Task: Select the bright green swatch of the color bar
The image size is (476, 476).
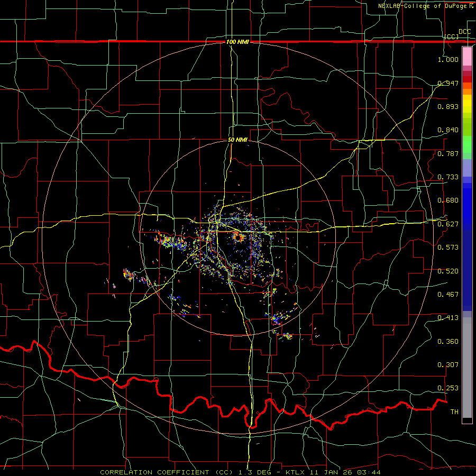Action: [467, 144]
